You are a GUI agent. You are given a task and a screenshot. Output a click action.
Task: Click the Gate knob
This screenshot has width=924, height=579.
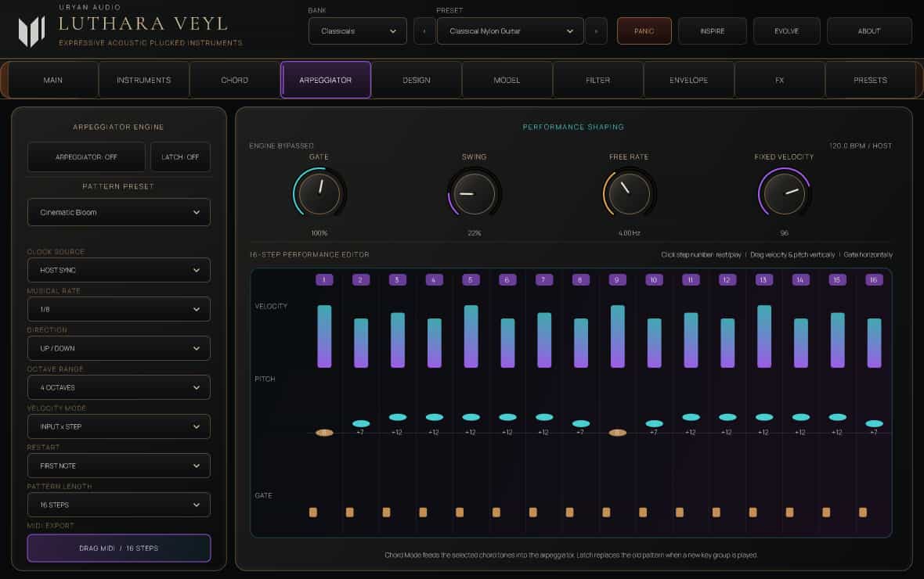coord(319,194)
